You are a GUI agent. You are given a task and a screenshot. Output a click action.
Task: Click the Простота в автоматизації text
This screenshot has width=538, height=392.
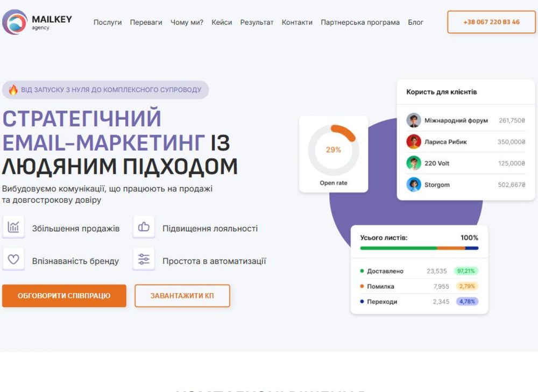click(214, 261)
